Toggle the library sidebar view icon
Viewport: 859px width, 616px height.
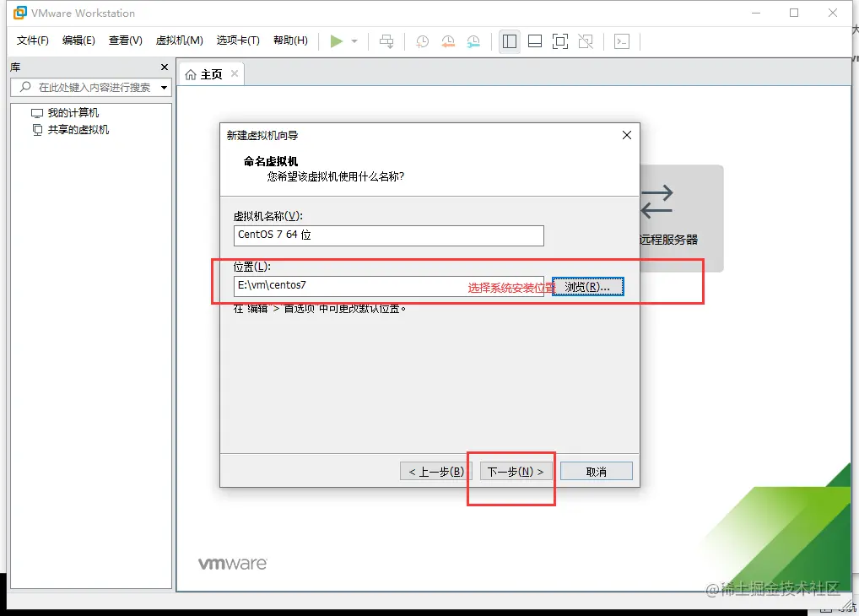click(x=510, y=41)
